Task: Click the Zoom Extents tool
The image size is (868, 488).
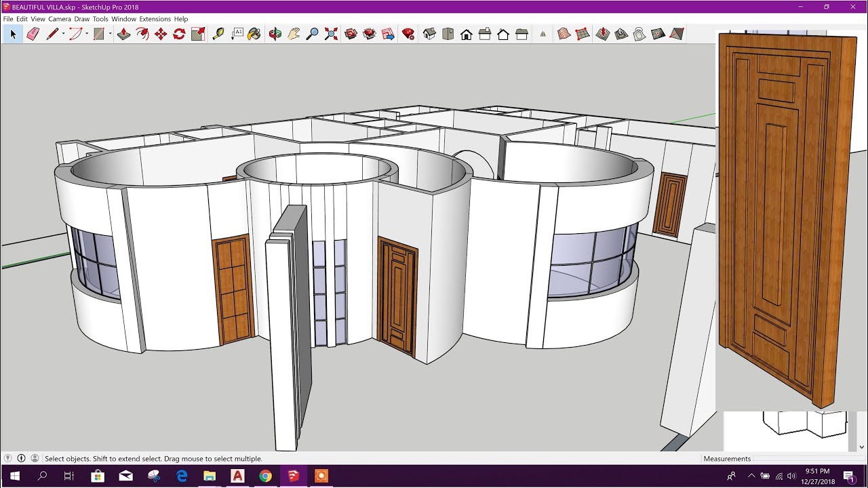Action: point(331,34)
